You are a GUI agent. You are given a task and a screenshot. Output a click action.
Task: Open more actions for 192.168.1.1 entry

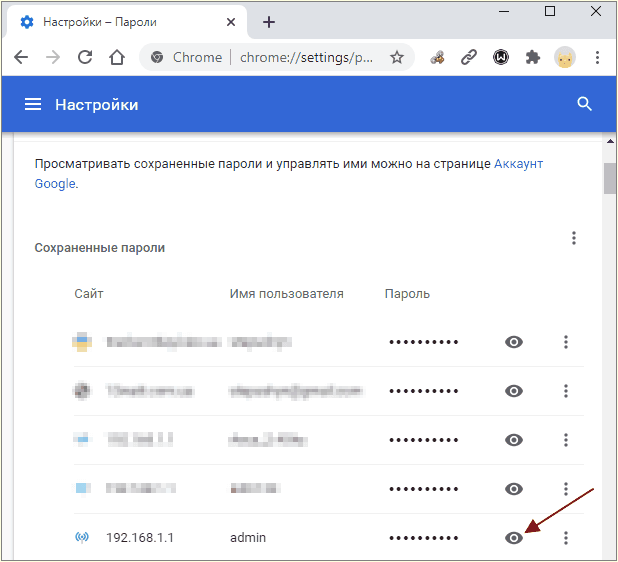click(566, 538)
